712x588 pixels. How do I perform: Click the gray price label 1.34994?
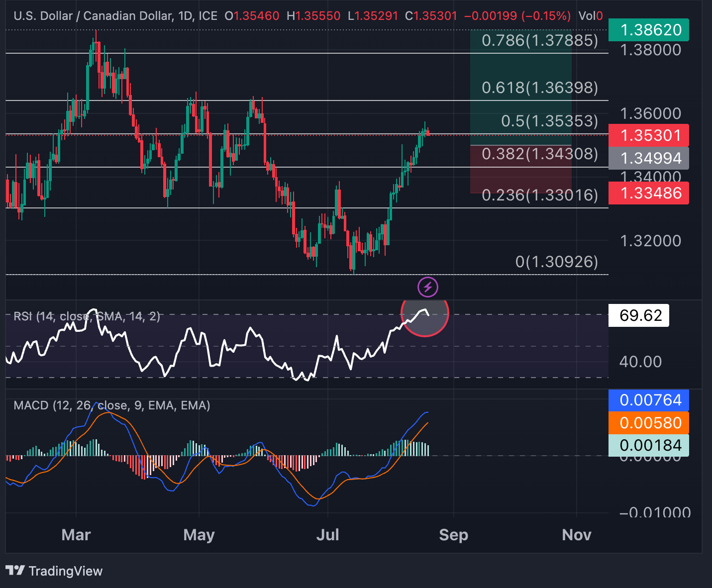pos(648,158)
